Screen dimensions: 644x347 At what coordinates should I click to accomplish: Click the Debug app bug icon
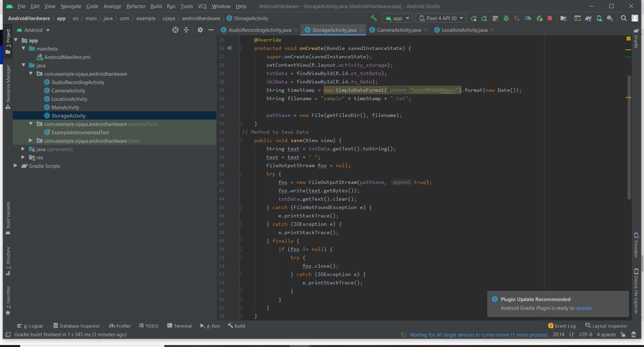pyautogui.click(x=506, y=18)
